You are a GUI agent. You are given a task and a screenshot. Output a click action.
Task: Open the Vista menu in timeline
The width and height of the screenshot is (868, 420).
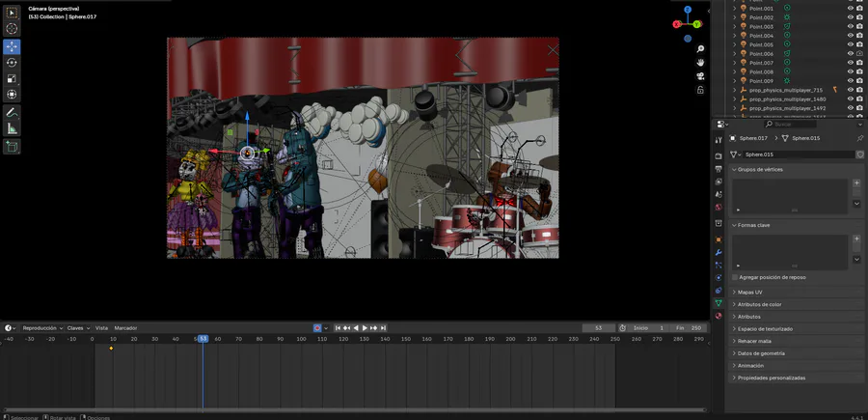coord(101,328)
